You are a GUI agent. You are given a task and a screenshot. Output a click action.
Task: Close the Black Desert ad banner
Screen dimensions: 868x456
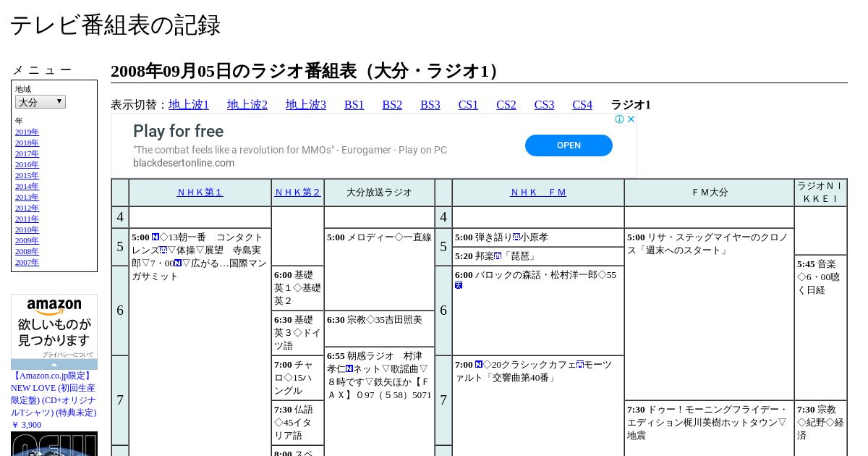(631, 119)
